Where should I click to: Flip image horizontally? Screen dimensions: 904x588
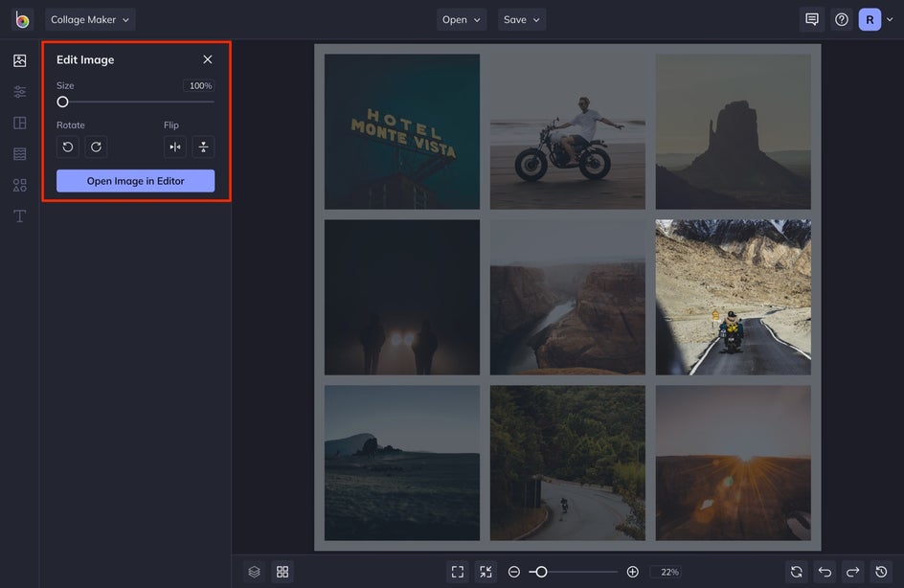tap(174, 147)
